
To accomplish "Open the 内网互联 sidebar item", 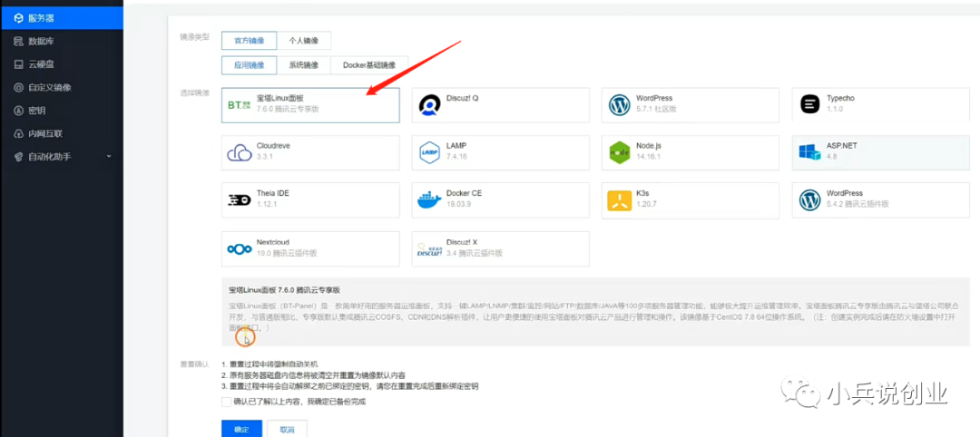I will pyautogui.click(x=62, y=133).
